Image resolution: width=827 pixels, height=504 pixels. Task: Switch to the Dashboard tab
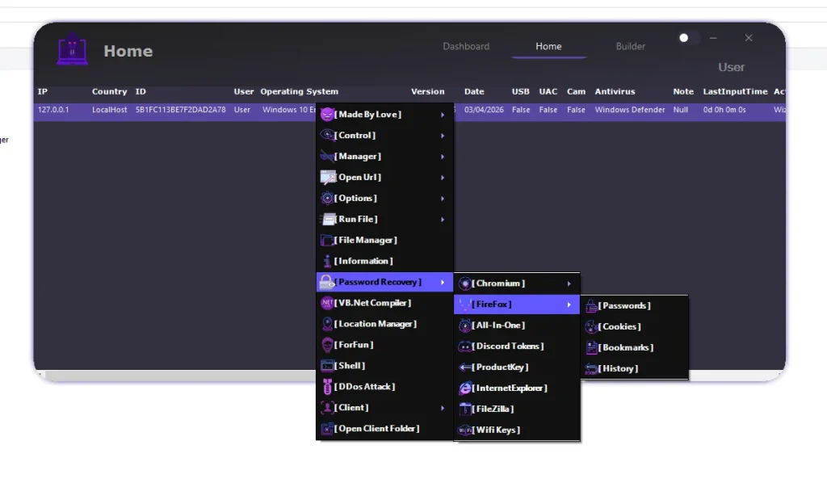pos(466,46)
